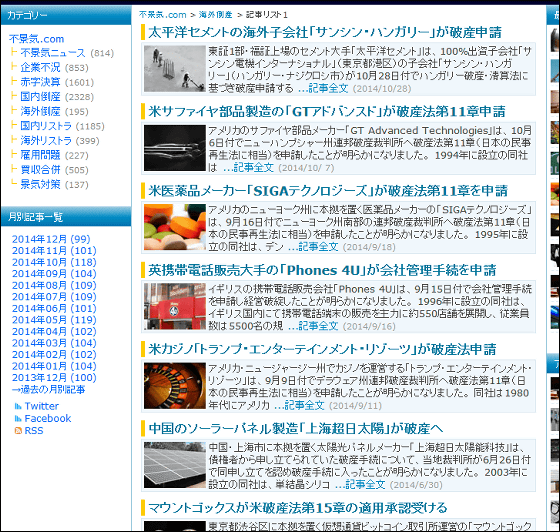Open Phones 4U article headline
The width and height of the screenshot is (560, 532).
322,270
